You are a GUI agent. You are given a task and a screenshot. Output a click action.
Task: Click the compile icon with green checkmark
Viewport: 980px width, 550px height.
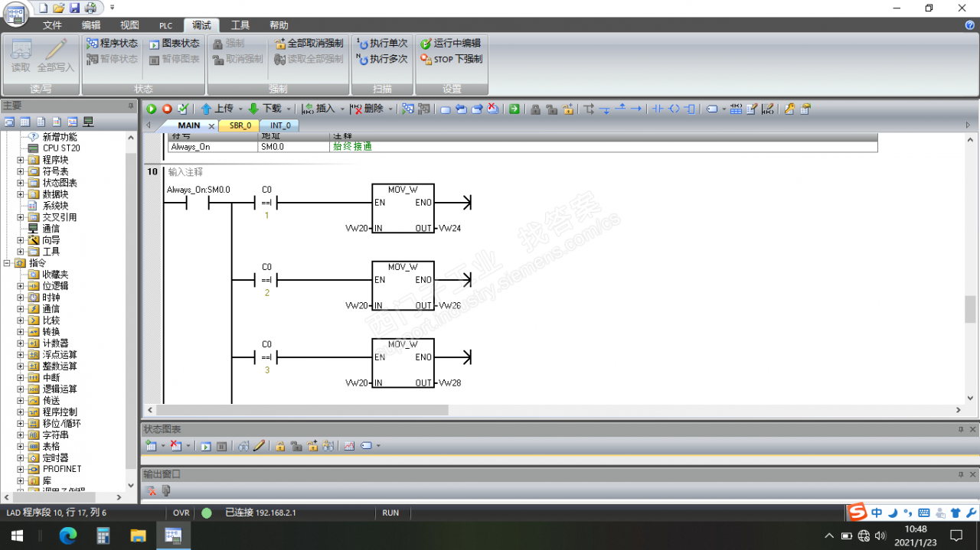[183, 109]
